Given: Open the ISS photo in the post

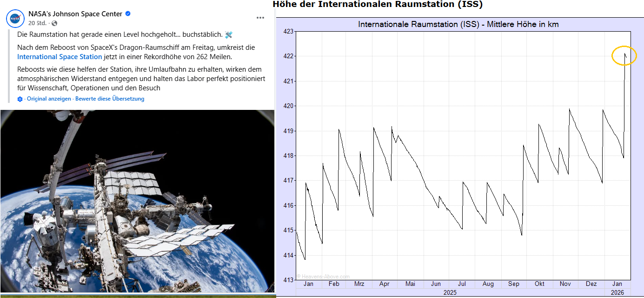Looking at the screenshot, I should [x=138, y=201].
